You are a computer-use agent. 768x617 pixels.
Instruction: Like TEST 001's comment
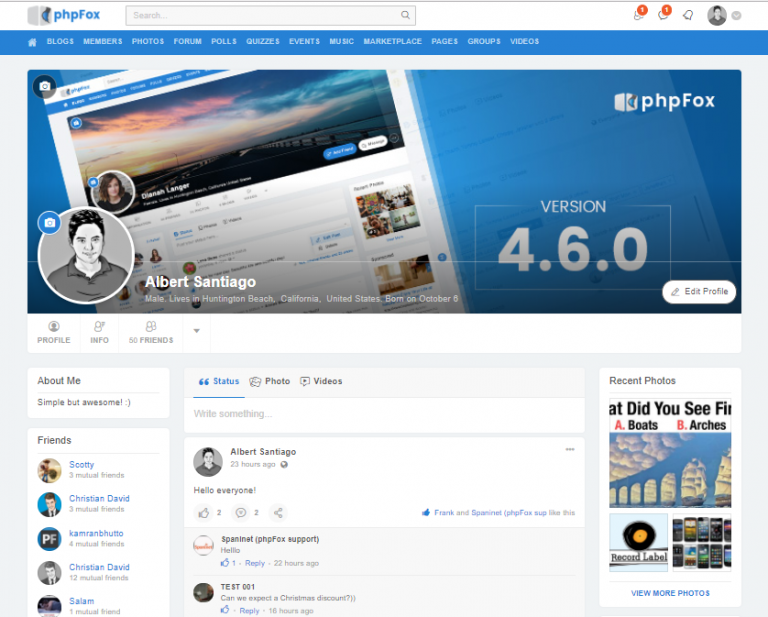click(225, 610)
